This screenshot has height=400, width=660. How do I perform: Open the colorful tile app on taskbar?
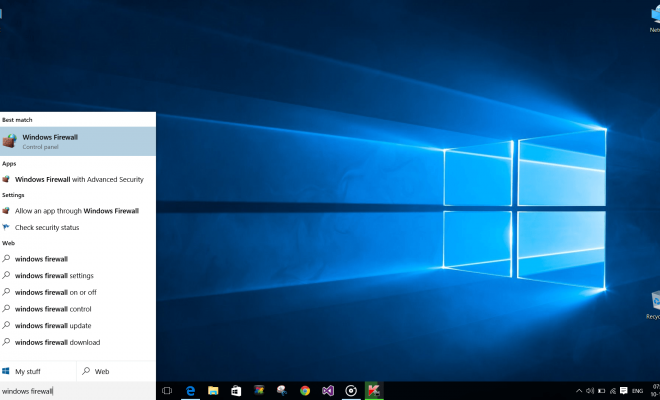click(x=259, y=391)
